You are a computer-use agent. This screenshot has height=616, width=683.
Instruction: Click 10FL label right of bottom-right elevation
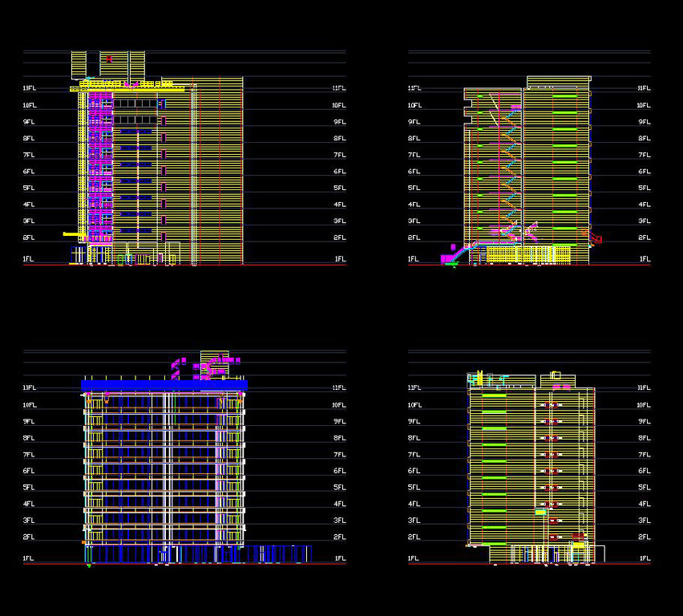pyautogui.click(x=644, y=405)
